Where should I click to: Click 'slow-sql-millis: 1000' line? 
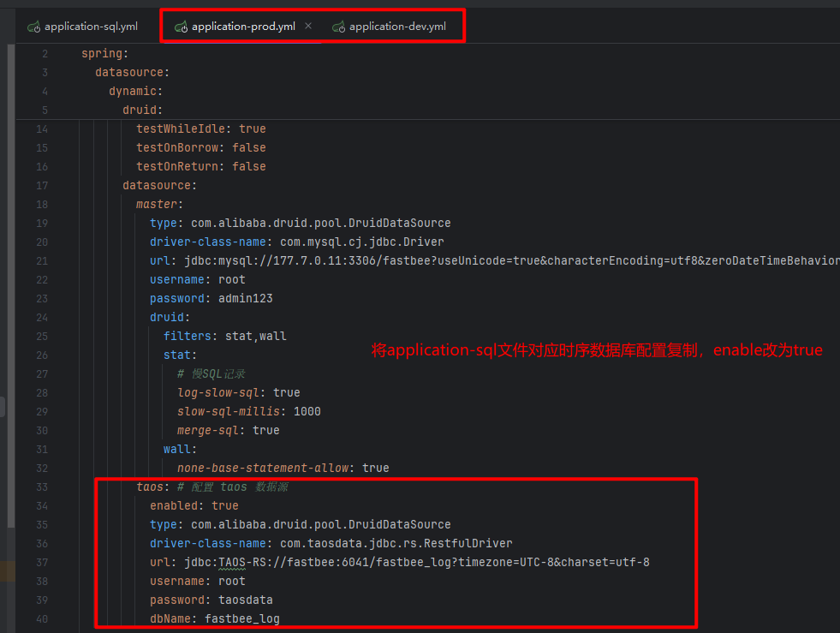[x=249, y=411]
